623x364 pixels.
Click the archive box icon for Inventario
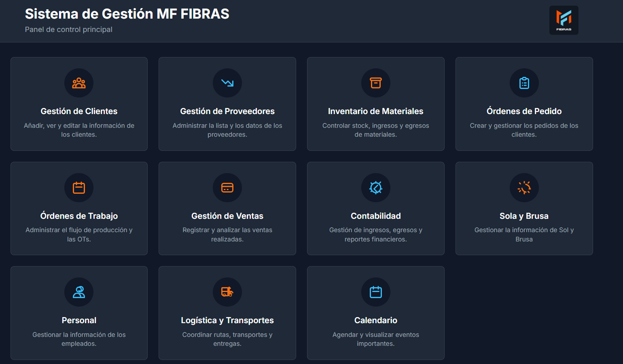[376, 83]
